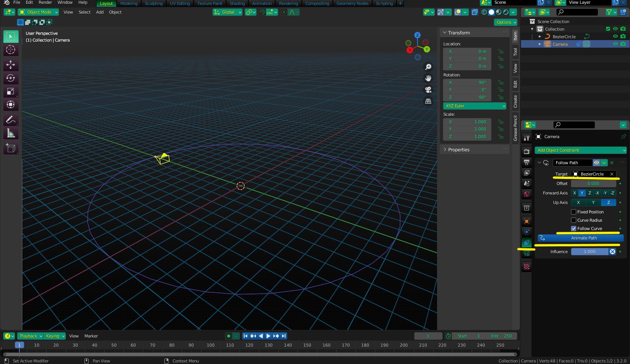
Task: Open the XYZ Euler rotation mode dropdown
Action: [x=475, y=106]
